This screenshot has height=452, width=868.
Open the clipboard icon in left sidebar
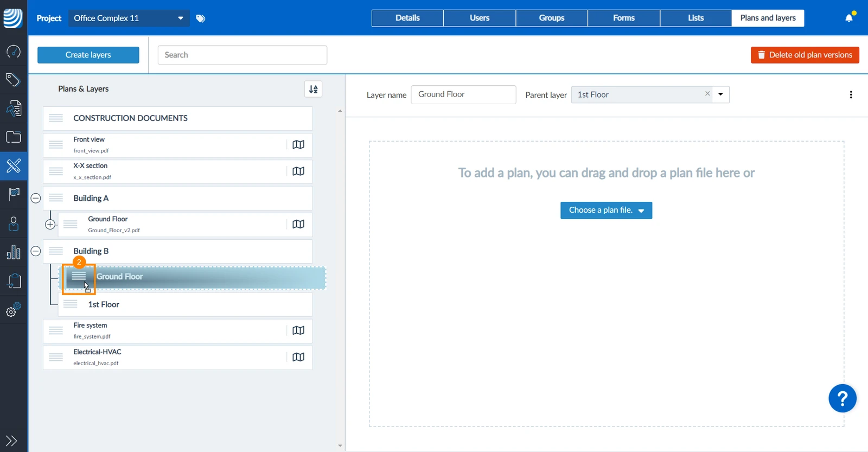[14, 281]
